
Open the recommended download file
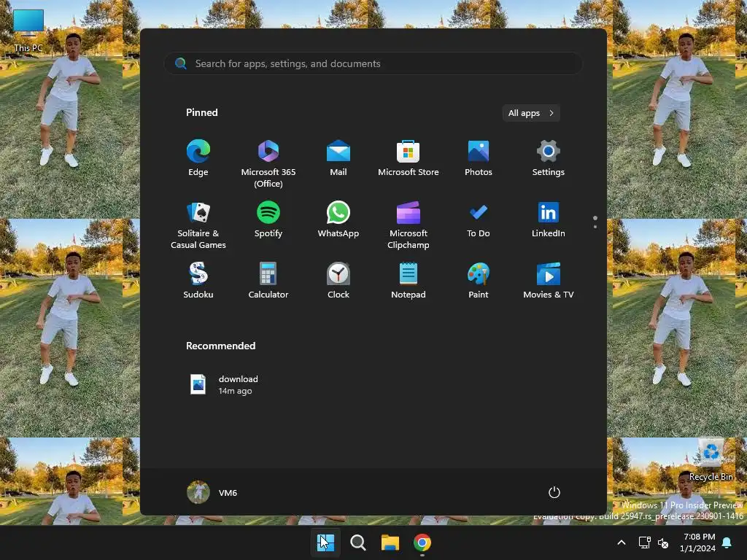tap(224, 385)
